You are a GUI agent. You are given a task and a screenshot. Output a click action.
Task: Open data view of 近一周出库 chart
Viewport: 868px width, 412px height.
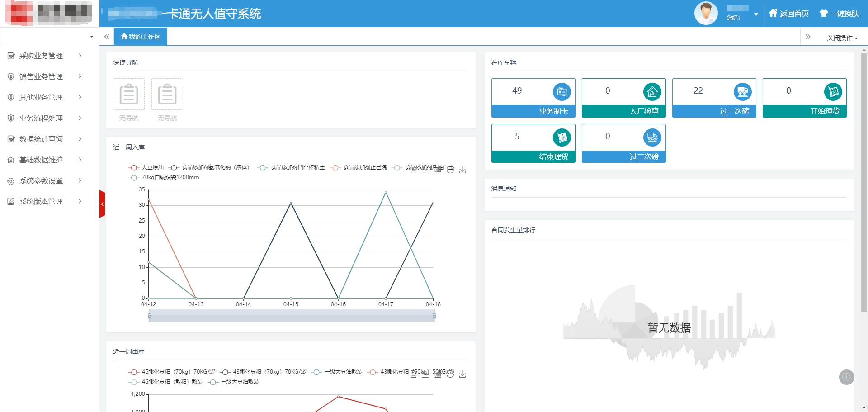click(x=413, y=374)
